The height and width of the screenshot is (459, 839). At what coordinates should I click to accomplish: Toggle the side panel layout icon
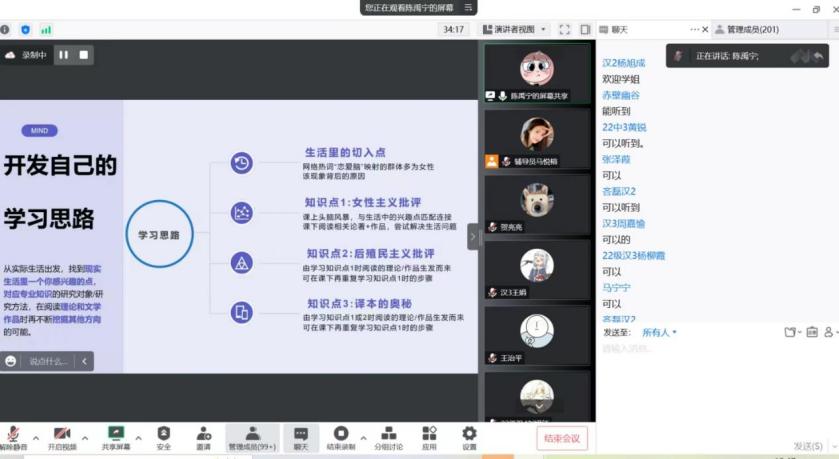(585, 30)
